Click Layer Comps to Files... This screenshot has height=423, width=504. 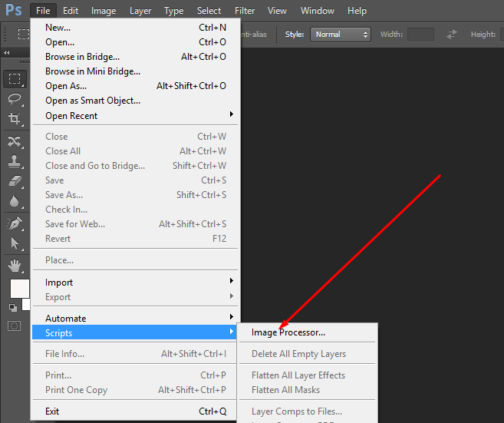pyautogui.click(x=308, y=411)
